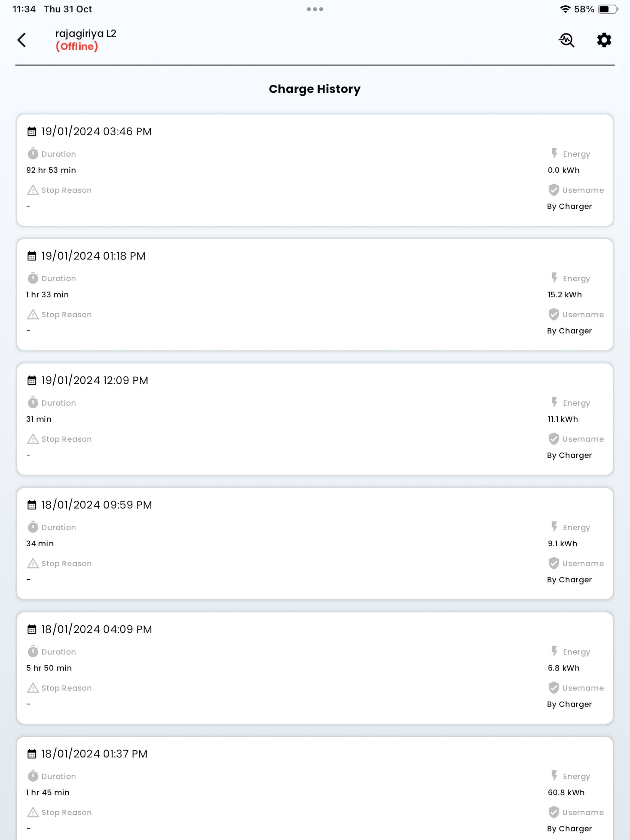
Task: Go back using the left chevron arrow
Action: (x=22, y=40)
